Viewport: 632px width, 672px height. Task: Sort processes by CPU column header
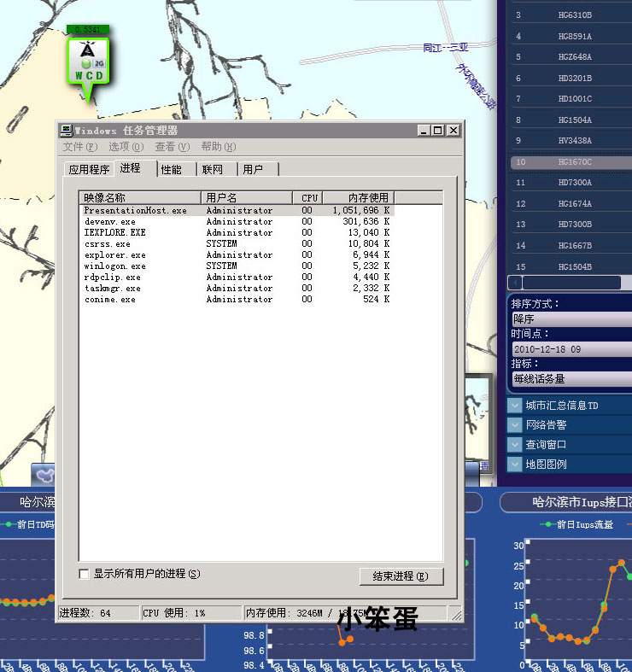[x=307, y=197]
